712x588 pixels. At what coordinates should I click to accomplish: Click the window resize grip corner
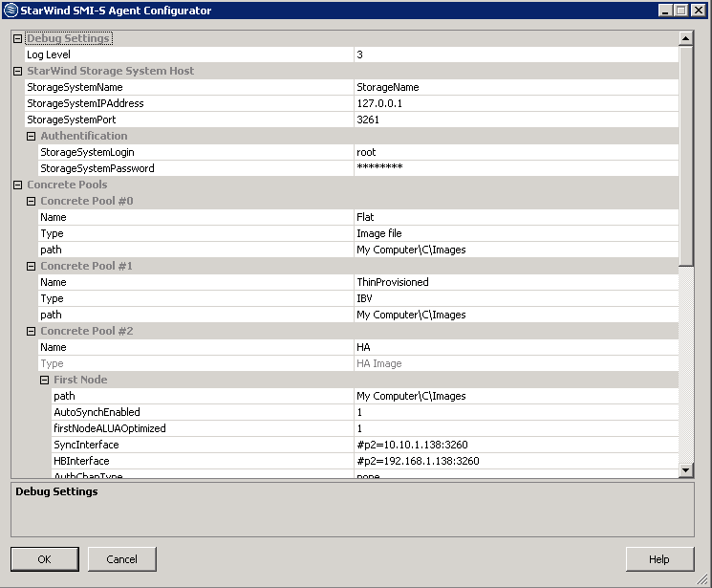[702, 578]
